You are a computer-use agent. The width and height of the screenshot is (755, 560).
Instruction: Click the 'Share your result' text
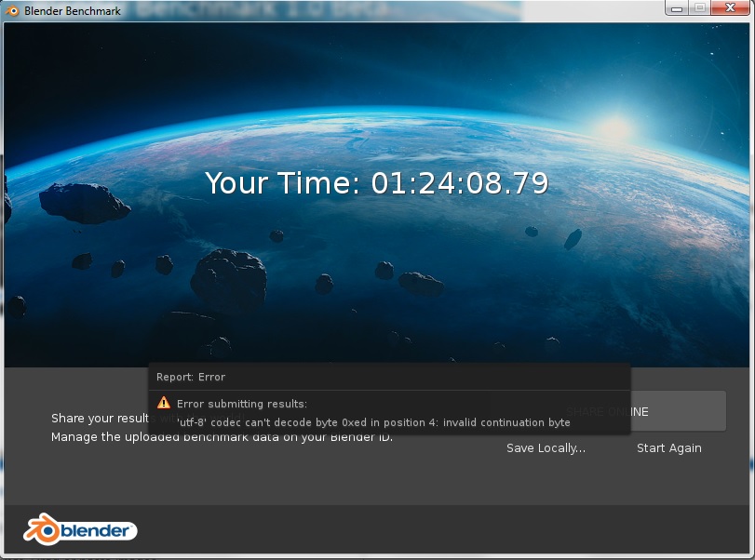[100, 418]
